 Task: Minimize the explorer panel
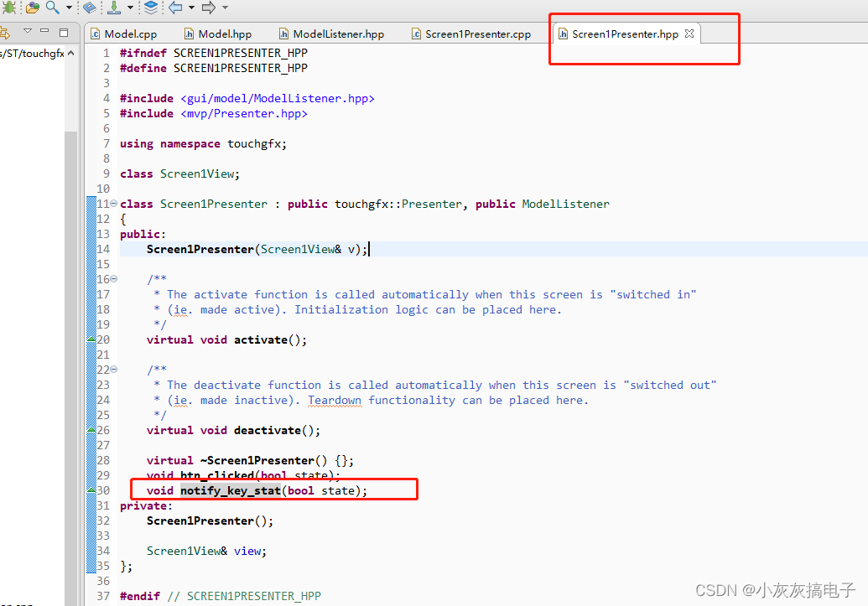(x=44, y=30)
